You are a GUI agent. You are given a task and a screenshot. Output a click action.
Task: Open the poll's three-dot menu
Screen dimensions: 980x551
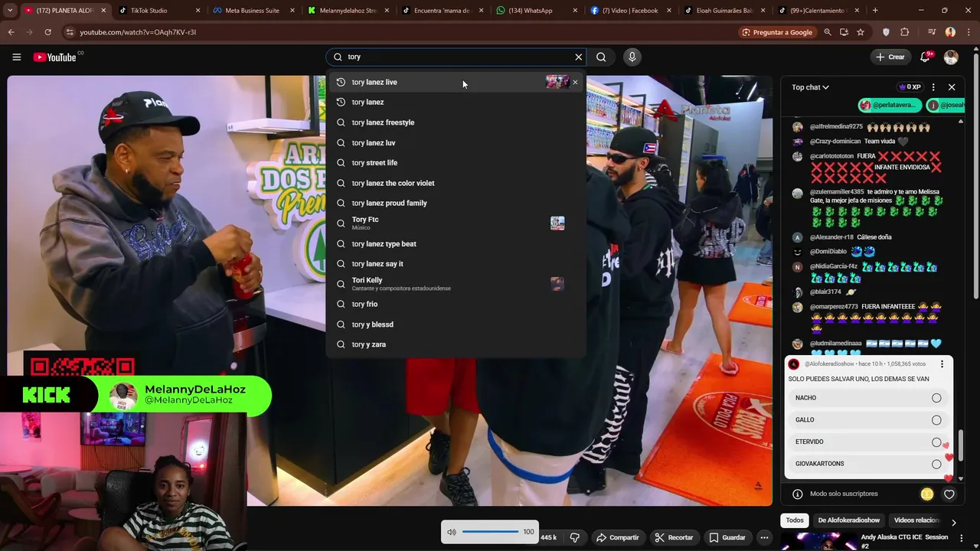point(942,364)
